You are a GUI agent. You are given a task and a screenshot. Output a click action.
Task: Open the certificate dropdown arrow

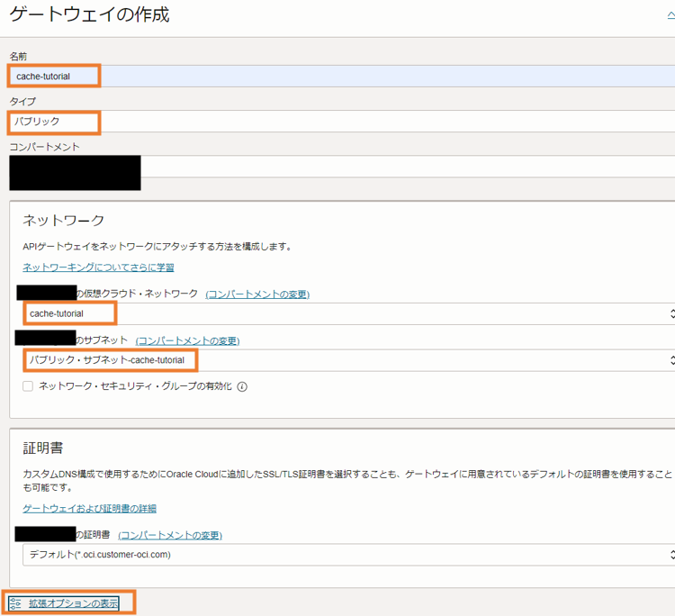pos(670,554)
